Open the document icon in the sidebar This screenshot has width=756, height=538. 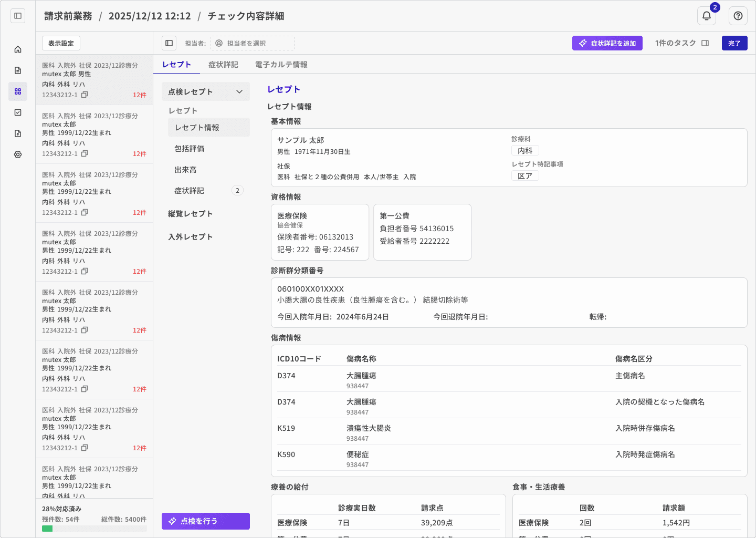tap(18, 70)
